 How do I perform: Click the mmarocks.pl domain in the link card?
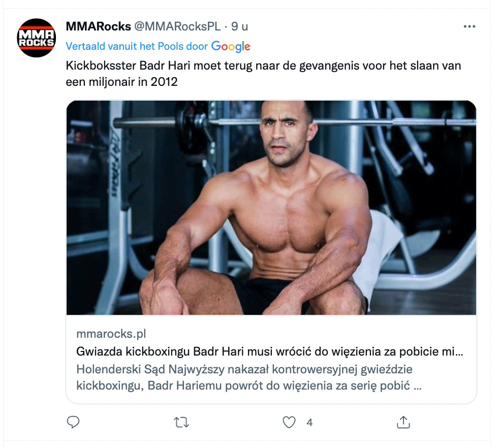point(111,334)
